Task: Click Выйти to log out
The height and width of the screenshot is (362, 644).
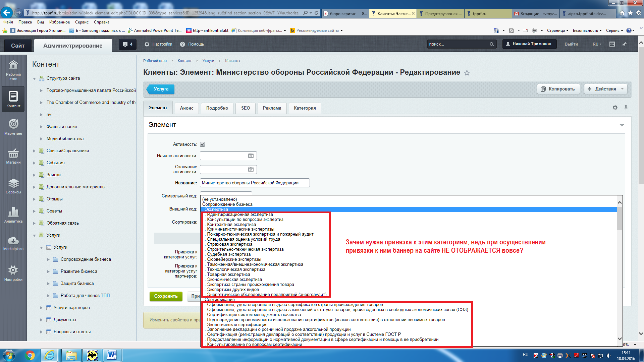Action: click(571, 44)
